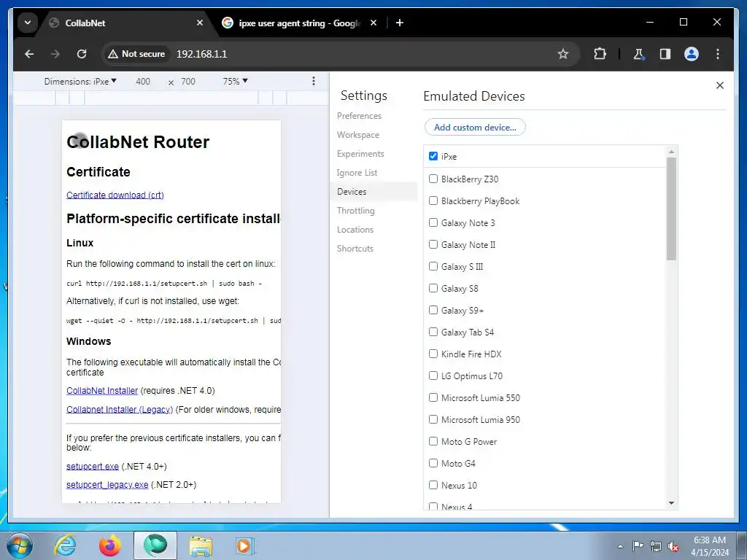The height and width of the screenshot is (560, 747).
Task: Uncheck the iPxe device checkbox
Action: click(x=433, y=156)
